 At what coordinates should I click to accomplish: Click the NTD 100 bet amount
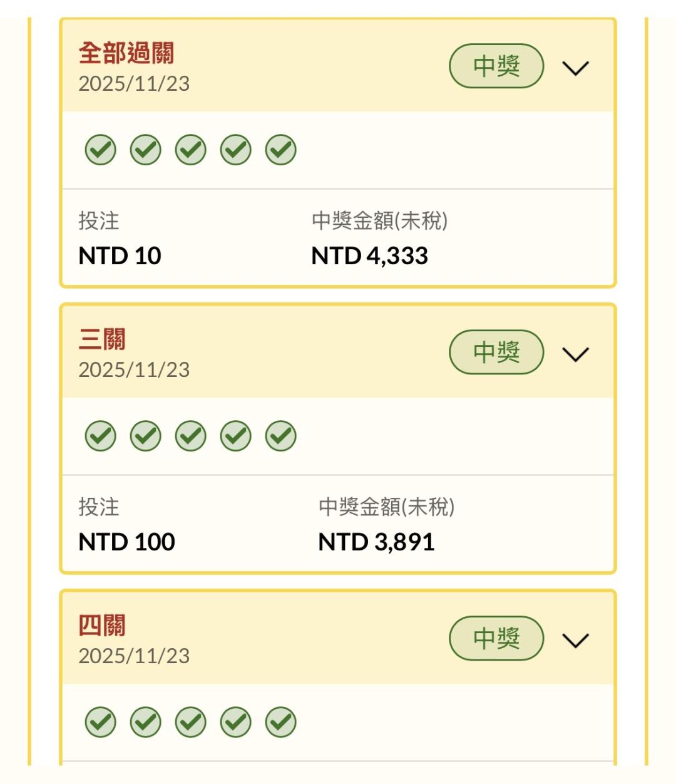point(127,542)
